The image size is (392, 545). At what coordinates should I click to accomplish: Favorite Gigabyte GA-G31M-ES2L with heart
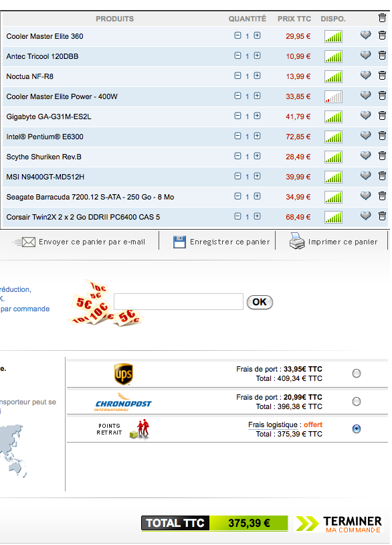365,115
